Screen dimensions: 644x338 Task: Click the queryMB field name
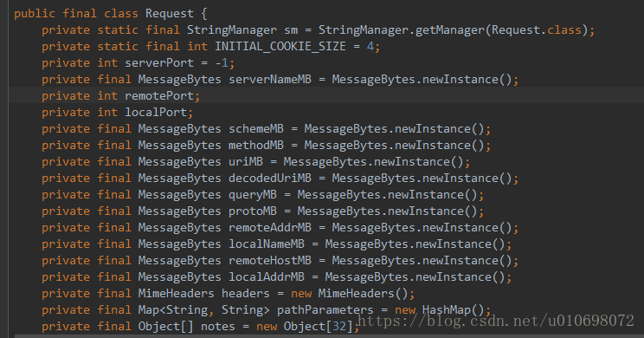(x=253, y=194)
